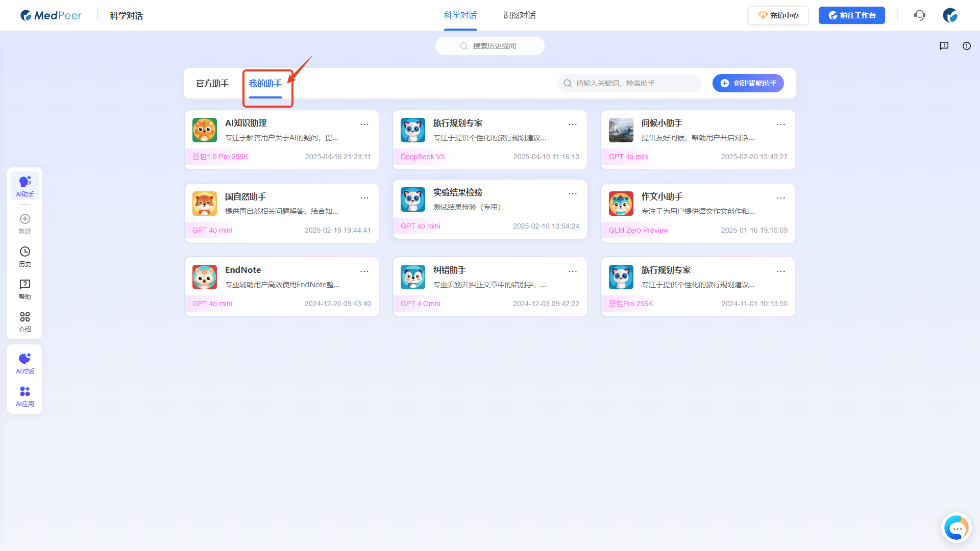Click the search history input field
Screen dimensions: 980x551
[x=489, y=45]
